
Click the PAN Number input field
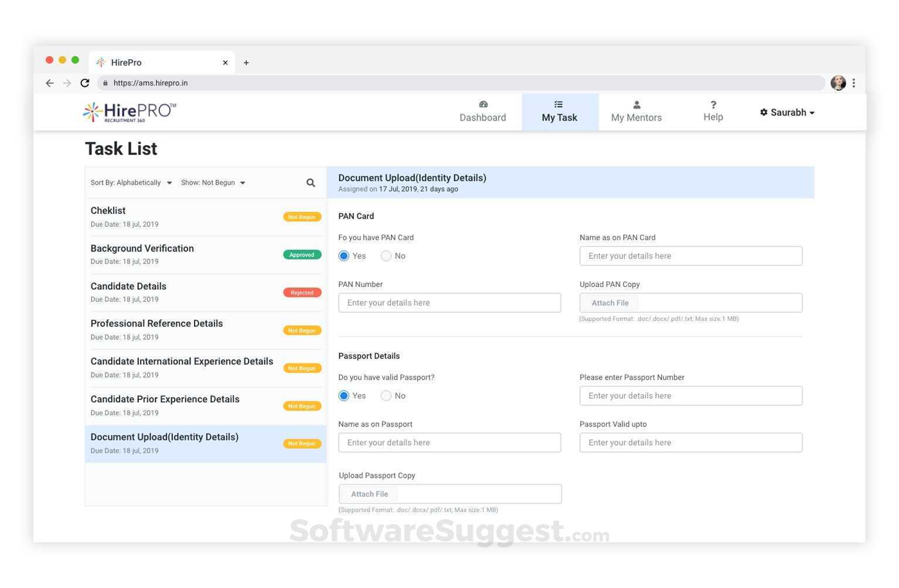pos(449,302)
